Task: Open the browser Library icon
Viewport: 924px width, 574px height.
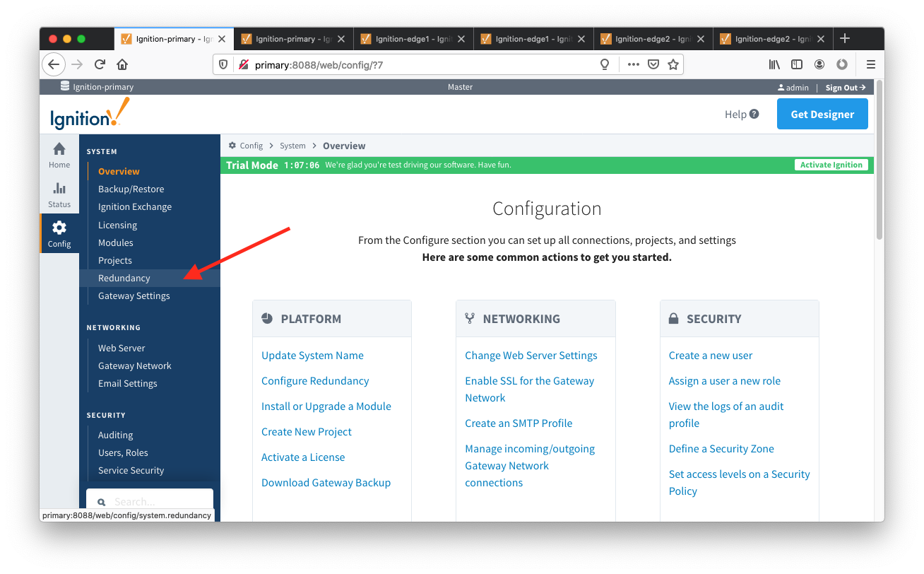Action: 775,64
